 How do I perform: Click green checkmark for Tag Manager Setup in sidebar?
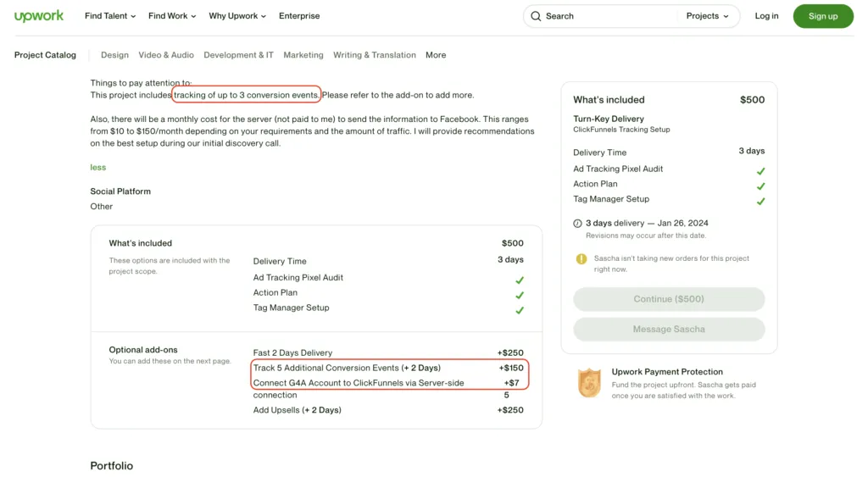(x=760, y=202)
